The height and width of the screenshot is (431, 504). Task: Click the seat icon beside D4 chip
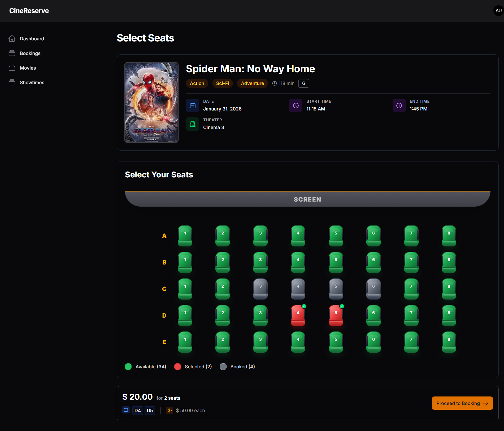coord(126,410)
